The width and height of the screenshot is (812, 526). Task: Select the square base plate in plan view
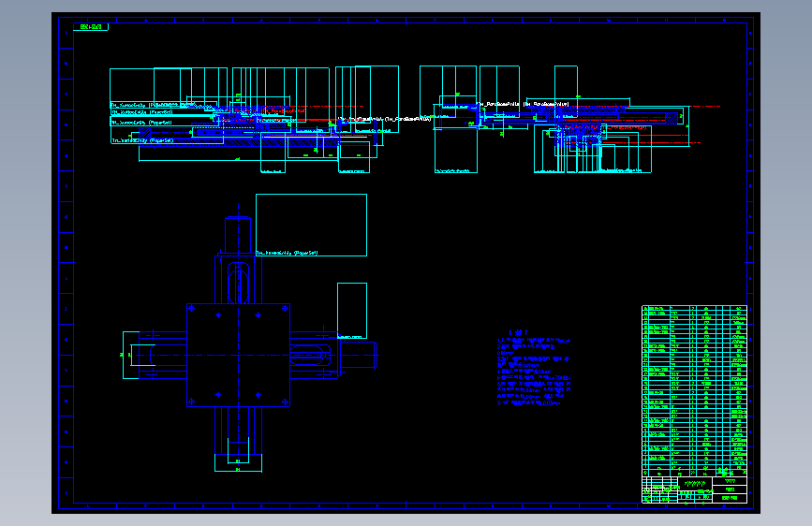point(238,355)
